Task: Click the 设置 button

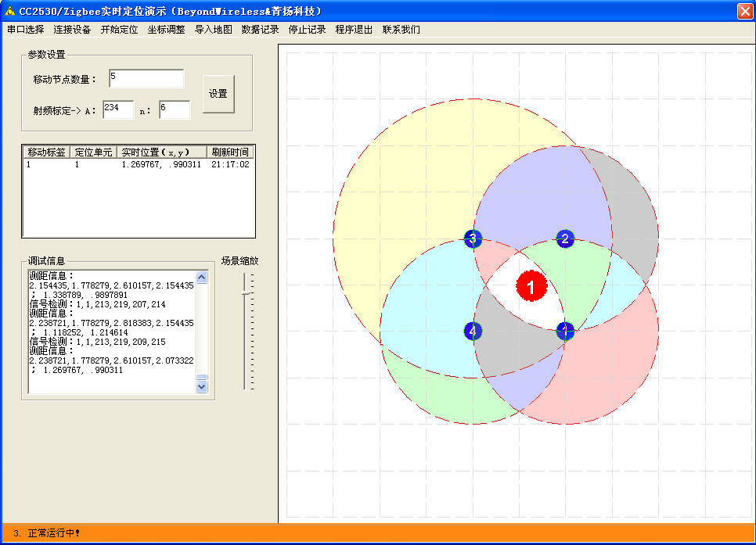Action: coord(218,94)
